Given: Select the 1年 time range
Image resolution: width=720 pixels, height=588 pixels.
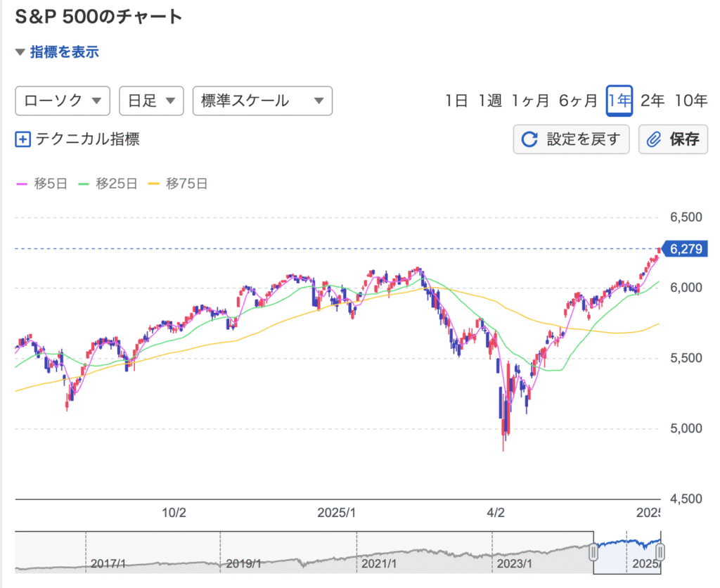Looking at the screenshot, I should coord(619,100).
